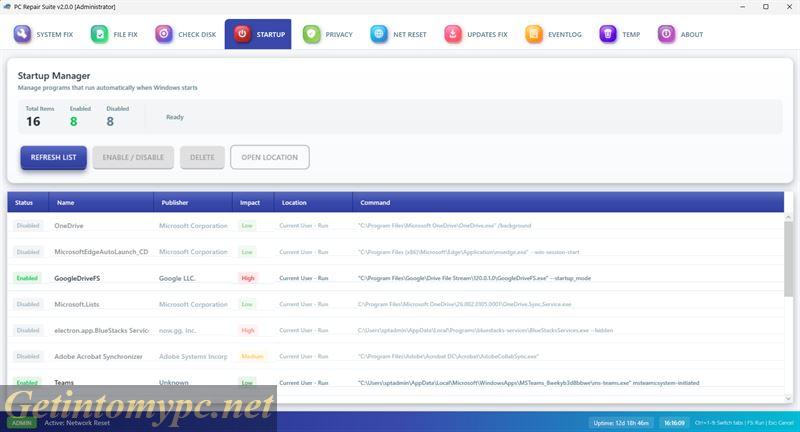Viewport: 800px width, 432px height.
Task: Click the EventLog yellow icon
Action: 534,34
